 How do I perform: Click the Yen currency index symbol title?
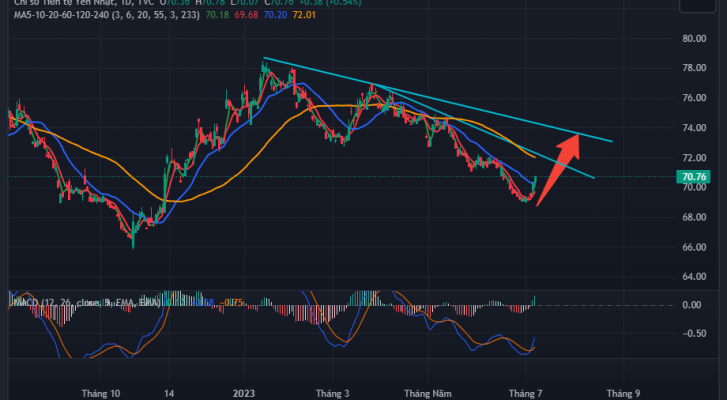pyautogui.click(x=62, y=3)
